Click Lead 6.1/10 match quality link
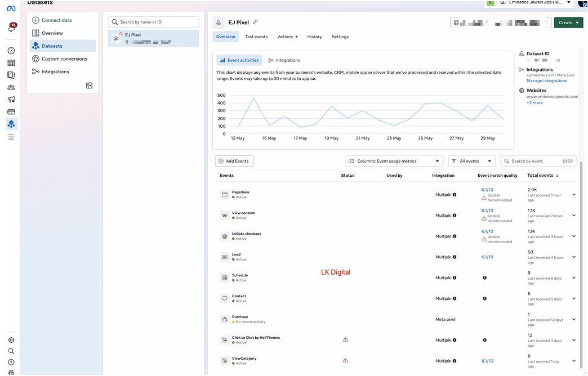The width and height of the screenshot is (588, 376). point(487,257)
